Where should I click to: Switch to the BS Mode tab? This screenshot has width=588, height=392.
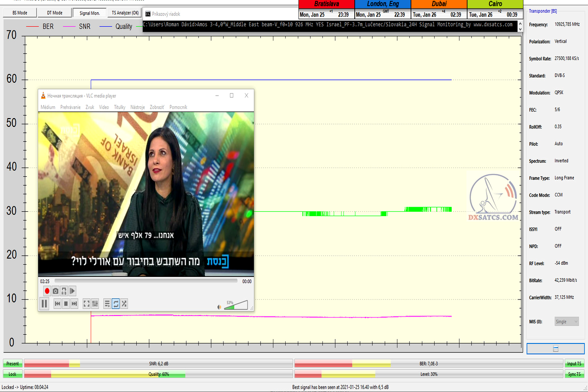19,13
